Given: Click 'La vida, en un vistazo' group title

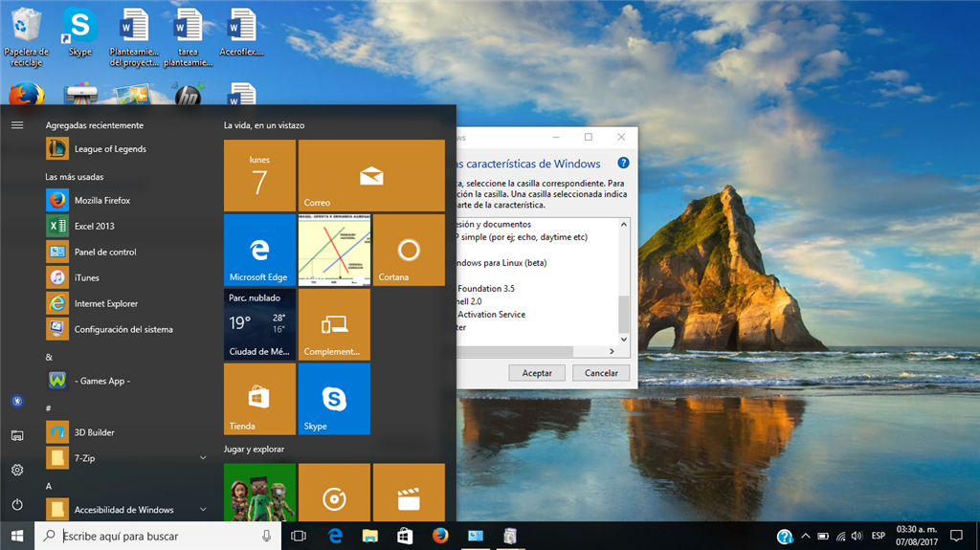Looking at the screenshot, I should (264, 125).
